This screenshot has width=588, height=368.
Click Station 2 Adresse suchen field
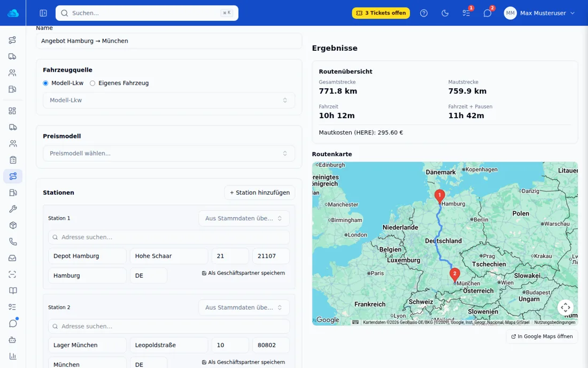click(169, 326)
